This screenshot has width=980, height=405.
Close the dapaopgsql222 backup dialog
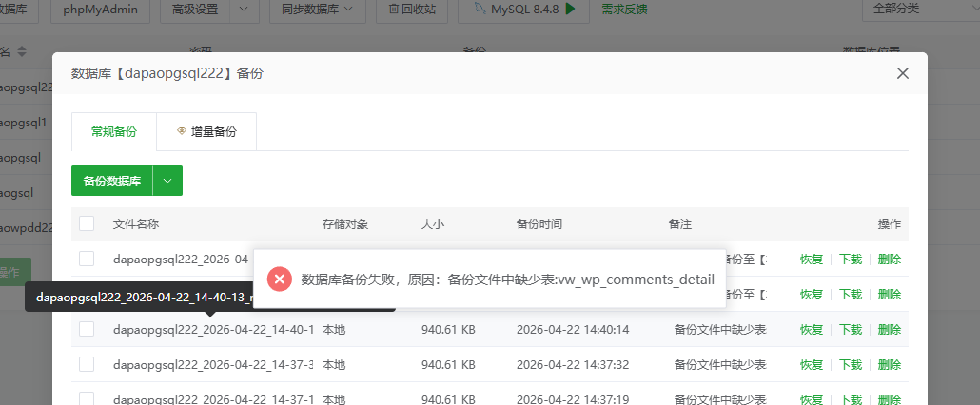pos(903,73)
